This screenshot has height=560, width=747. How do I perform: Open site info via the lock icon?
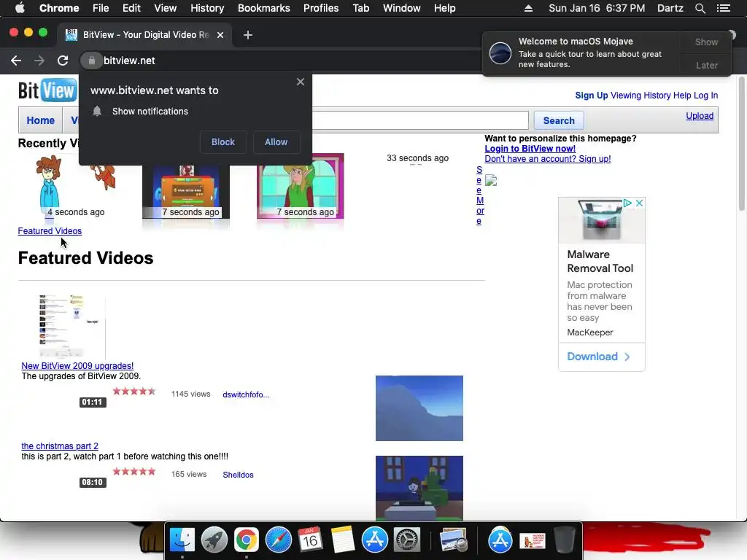(91, 61)
